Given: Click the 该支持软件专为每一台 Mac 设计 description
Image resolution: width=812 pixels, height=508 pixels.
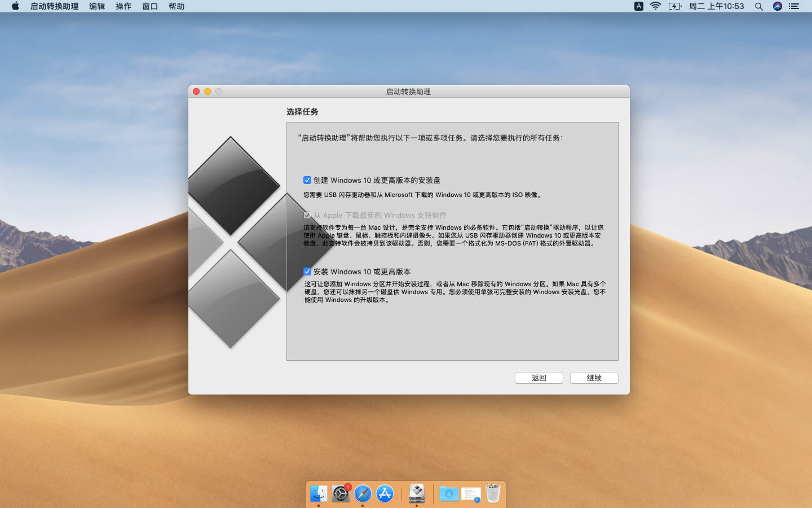Looking at the screenshot, I should pos(453,235).
